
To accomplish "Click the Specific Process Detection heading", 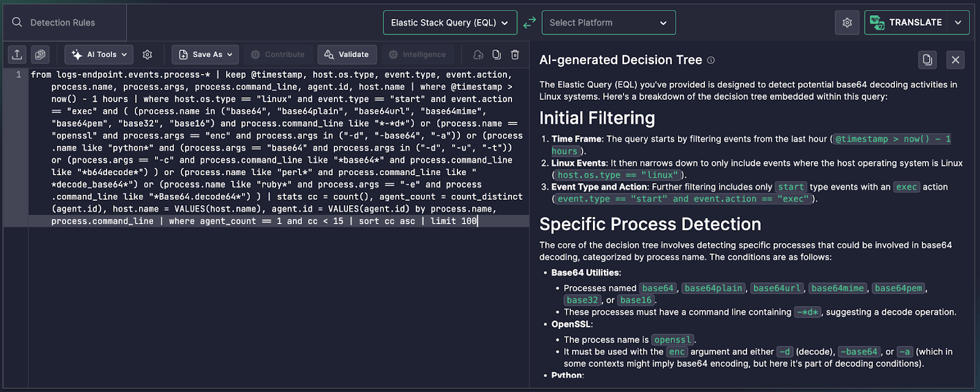I will [650, 224].
